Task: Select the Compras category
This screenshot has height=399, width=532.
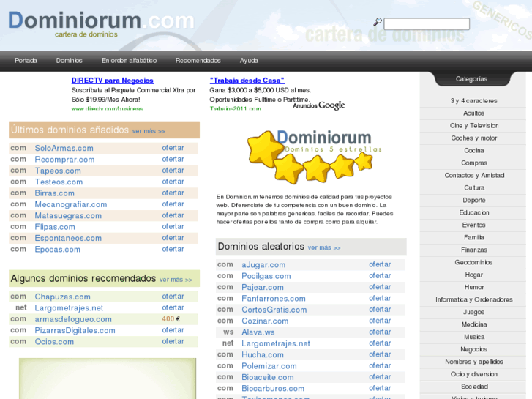Action: tap(473, 163)
